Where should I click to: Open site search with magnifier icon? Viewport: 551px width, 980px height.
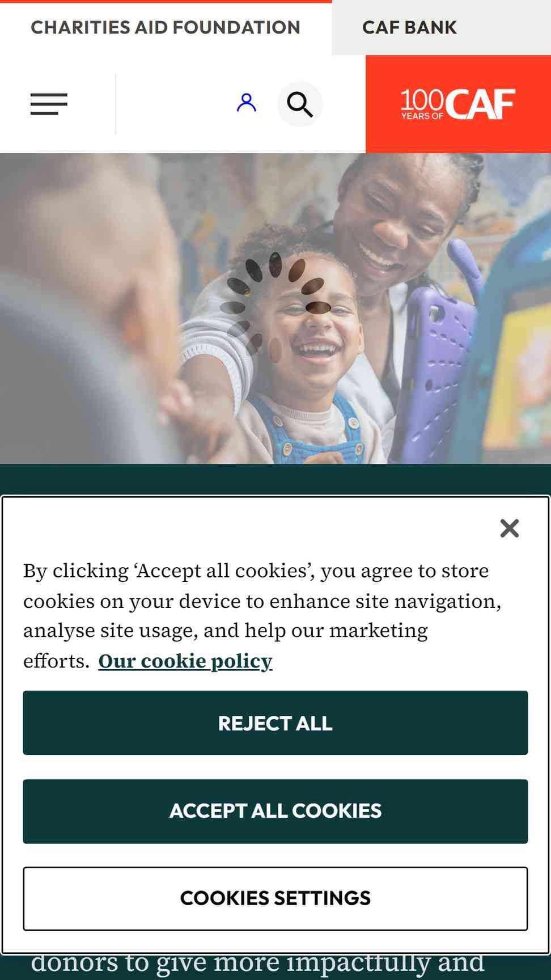click(300, 104)
